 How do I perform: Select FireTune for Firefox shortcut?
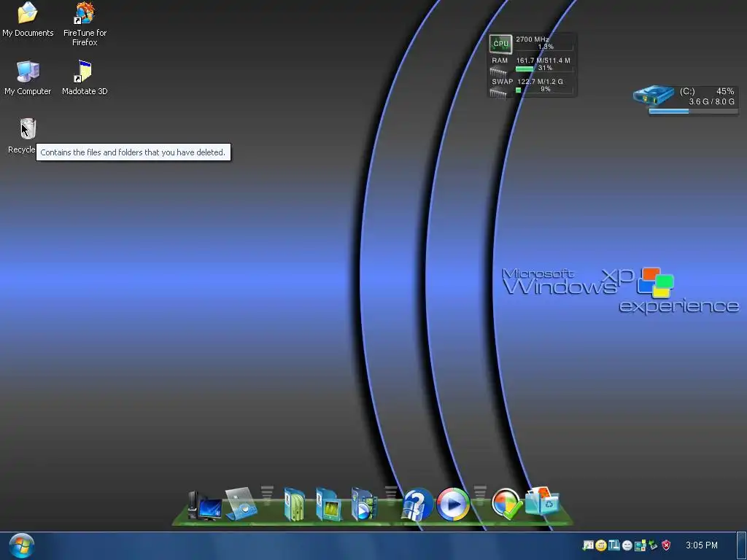85,24
